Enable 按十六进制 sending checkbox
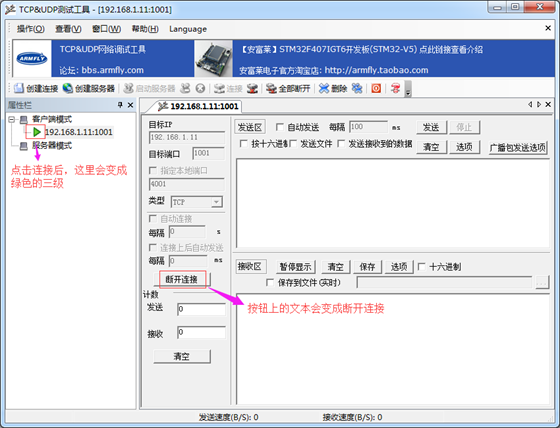The height and width of the screenshot is (428, 560). [244, 144]
